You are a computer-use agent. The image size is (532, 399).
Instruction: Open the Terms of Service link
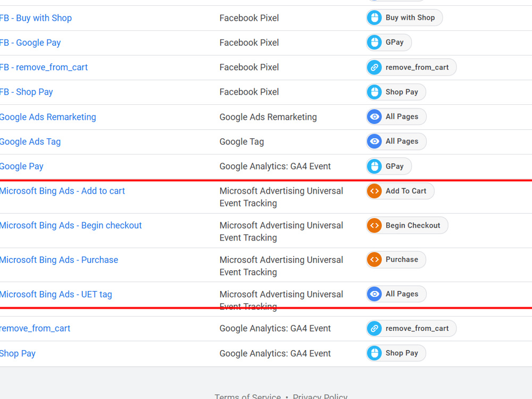pyautogui.click(x=248, y=396)
